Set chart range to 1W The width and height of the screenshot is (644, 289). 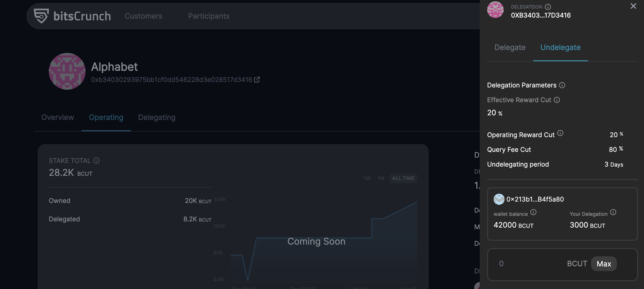pyautogui.click(x=367, y=178)
